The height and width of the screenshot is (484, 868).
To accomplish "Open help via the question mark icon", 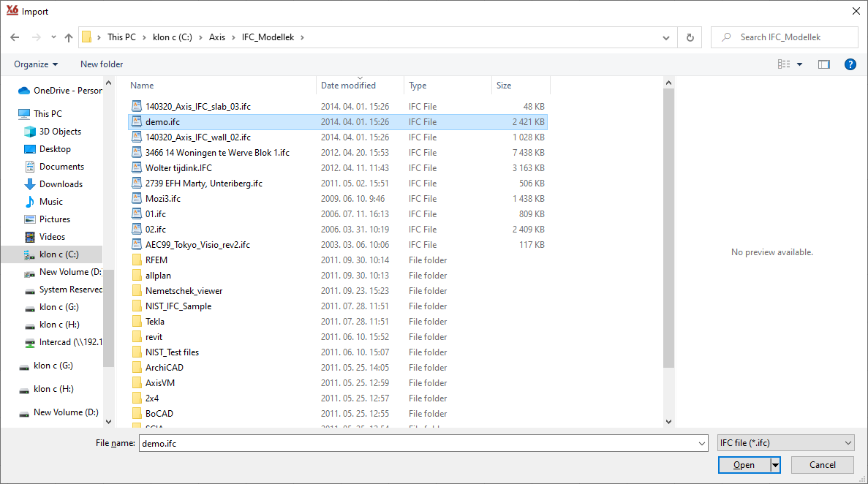I will pyautogui.click(x=850, y=64).
